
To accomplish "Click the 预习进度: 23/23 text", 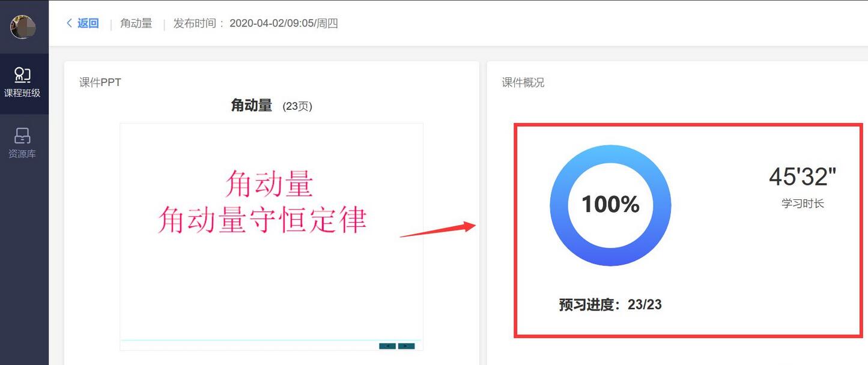I will coord(610,304).
